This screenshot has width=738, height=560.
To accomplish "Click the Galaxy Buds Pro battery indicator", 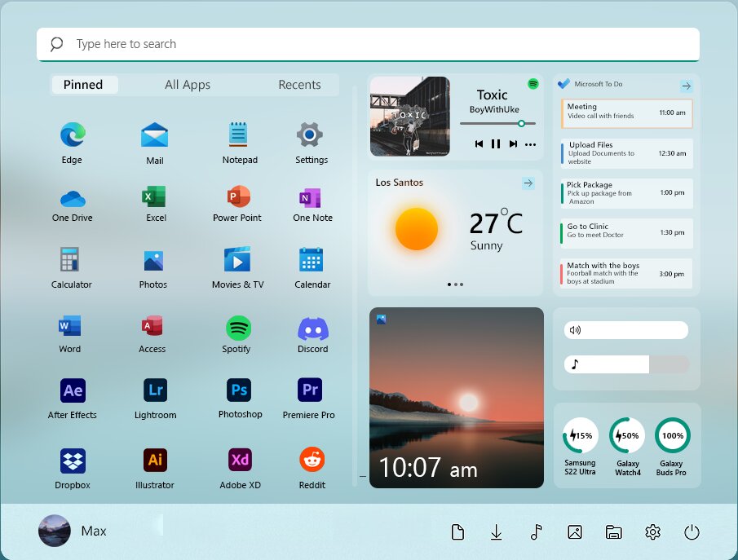I will 673,436.
